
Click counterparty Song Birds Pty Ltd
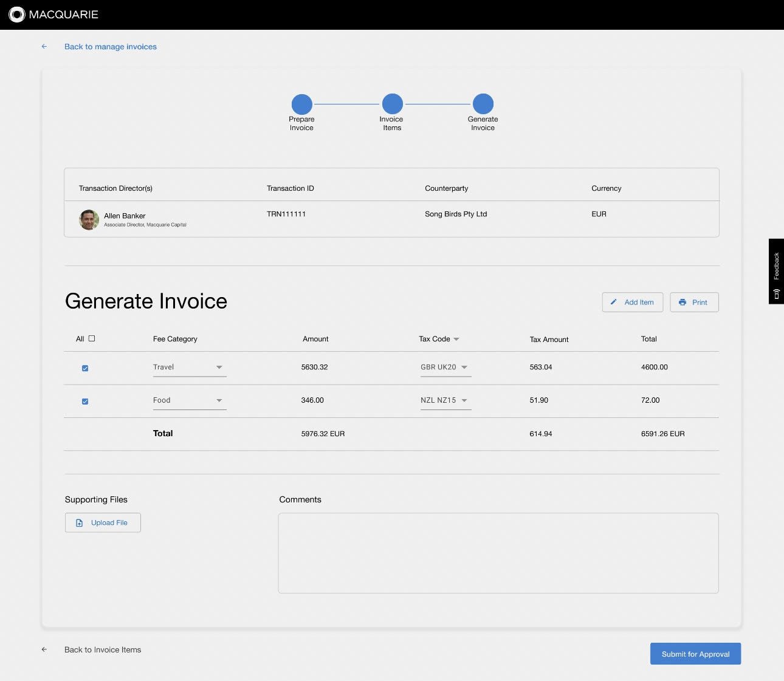456,214
